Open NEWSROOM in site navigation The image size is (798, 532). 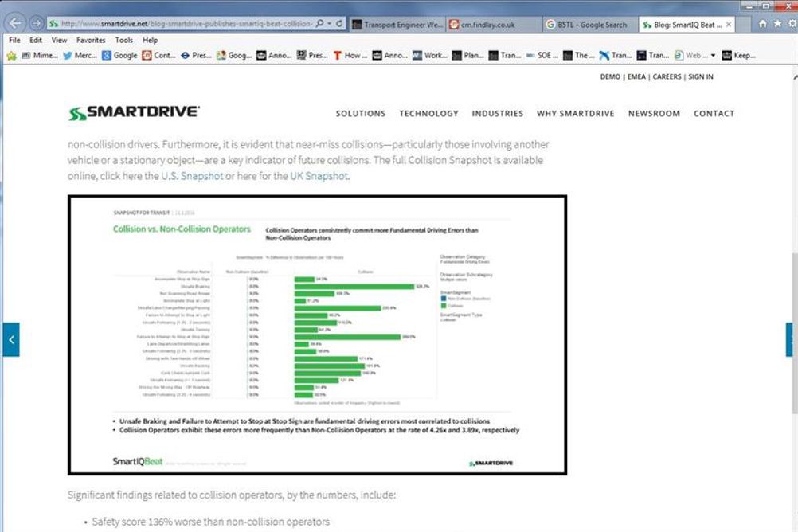click(x=654, y=114)
